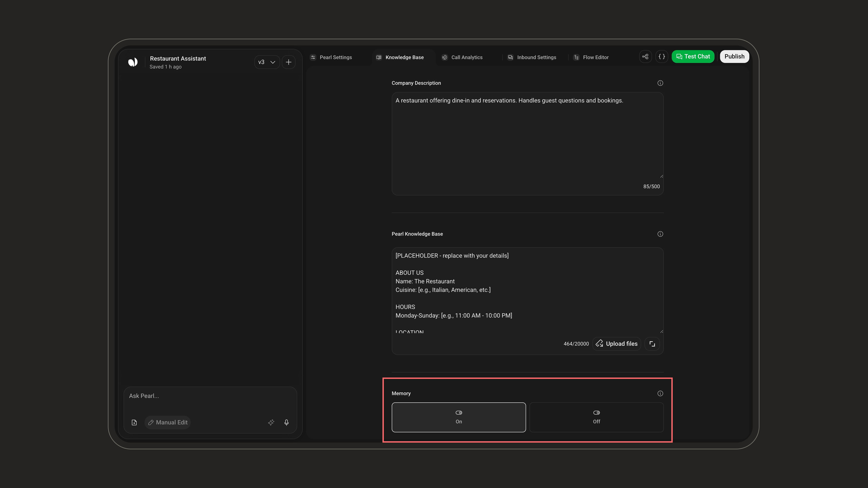
Task: Click the workflow nodes icon button
Action: pos(645,57)
